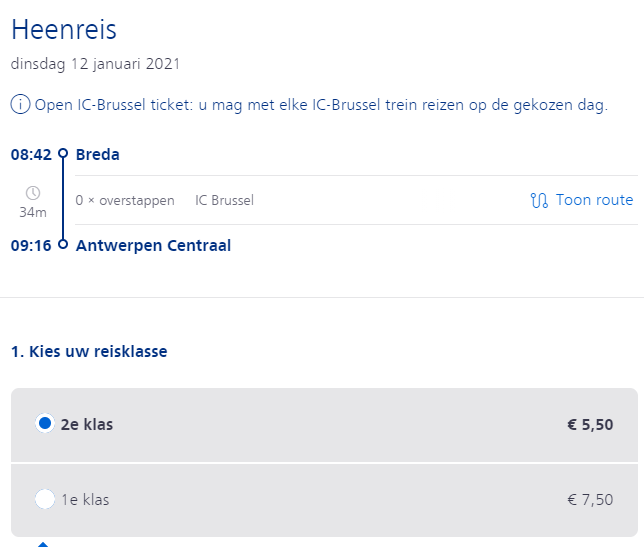The height and width of the screenshot is (547, 644).
Task: Click the Antwerpen Centraal station name
Action: (154, 246)
